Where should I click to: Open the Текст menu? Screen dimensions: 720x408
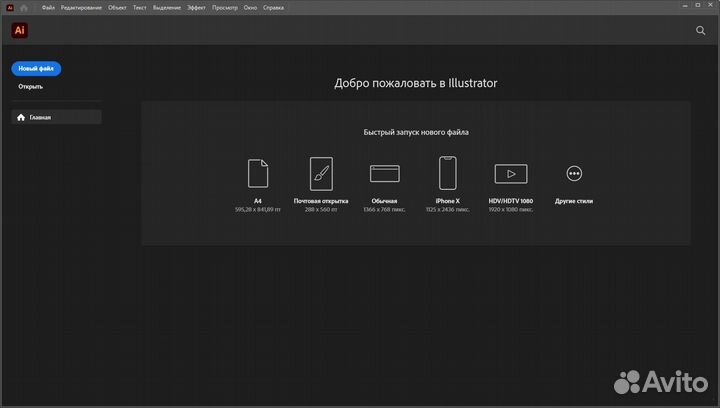[140, 8]
